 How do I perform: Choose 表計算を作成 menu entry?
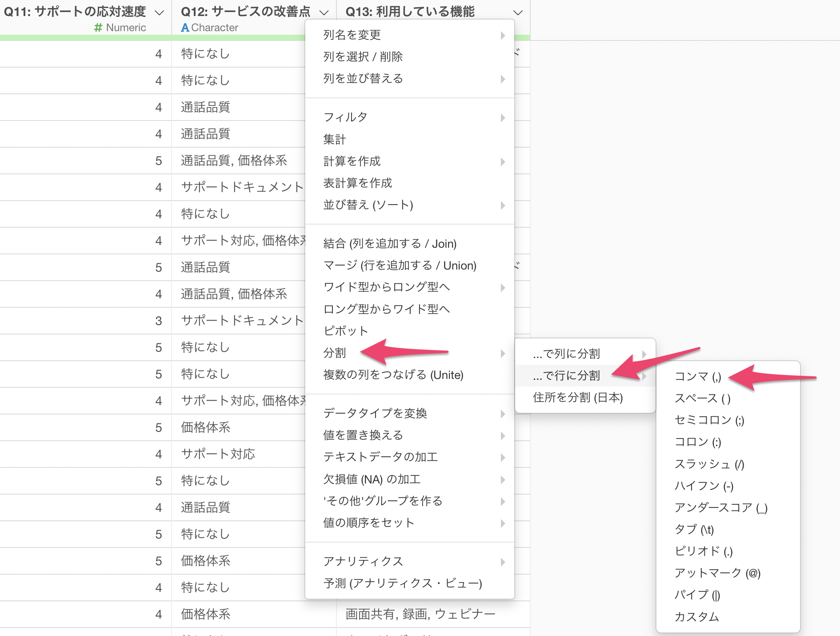[410, 183]
